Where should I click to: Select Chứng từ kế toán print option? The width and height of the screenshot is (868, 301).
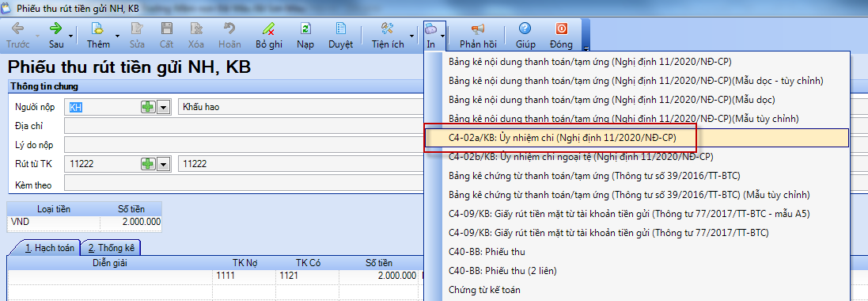[637, 289]
